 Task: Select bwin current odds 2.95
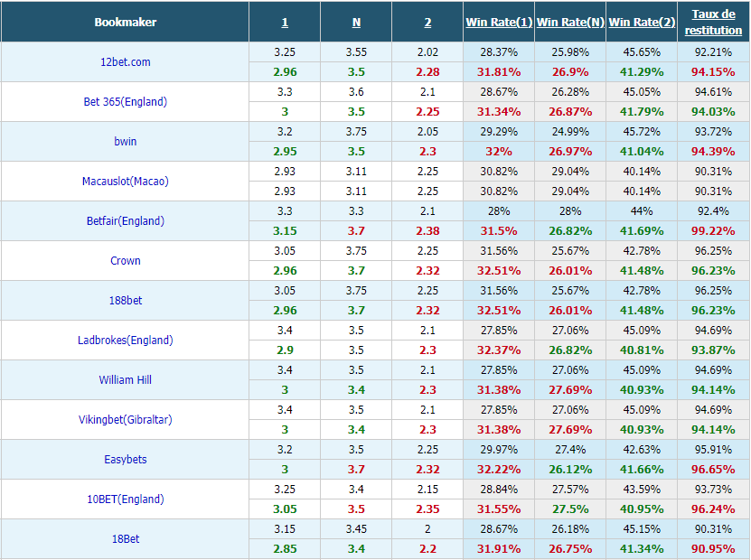coord(285,151)
